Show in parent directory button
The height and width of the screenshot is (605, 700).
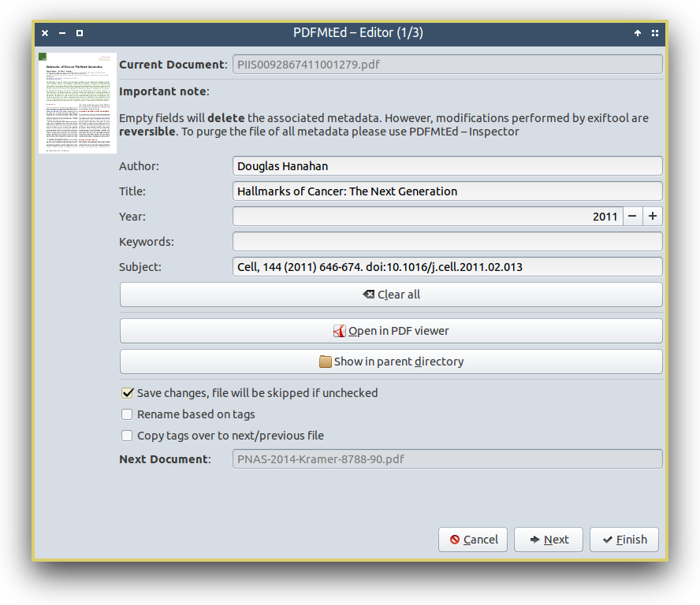click(391, 362)
